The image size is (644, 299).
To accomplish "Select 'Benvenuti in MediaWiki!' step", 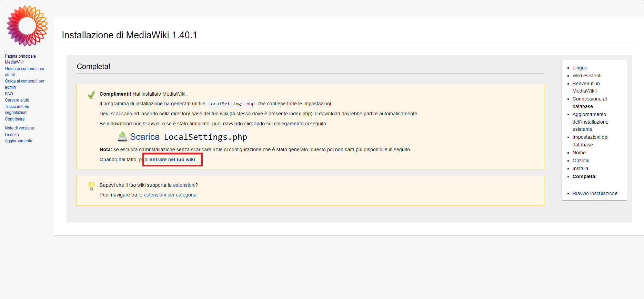I will click(586, 87).
